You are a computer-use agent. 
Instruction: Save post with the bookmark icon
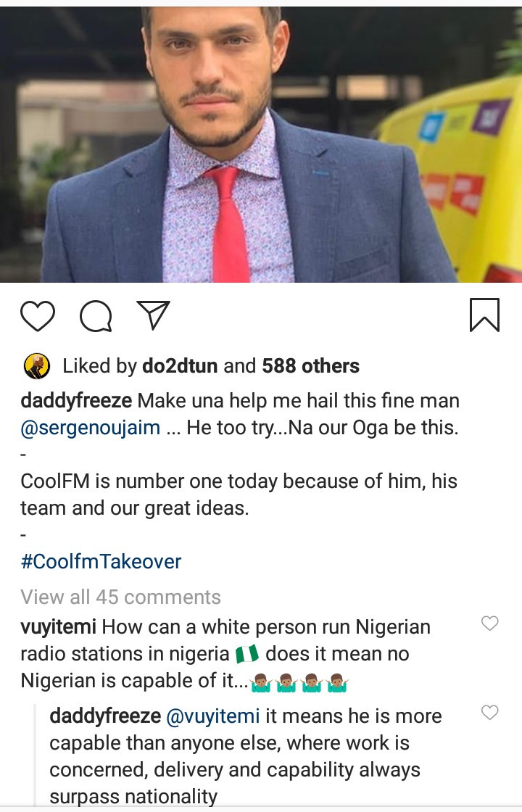point(484,316)
